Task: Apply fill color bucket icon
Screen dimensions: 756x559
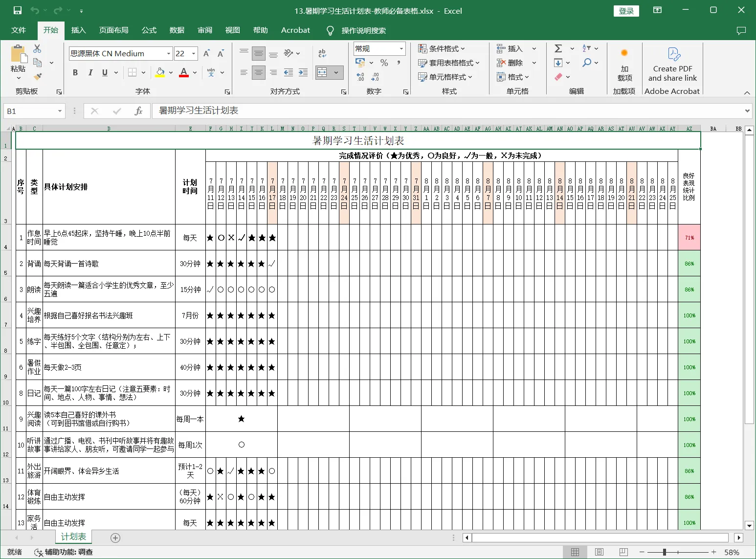Action: tap(160, 72)
